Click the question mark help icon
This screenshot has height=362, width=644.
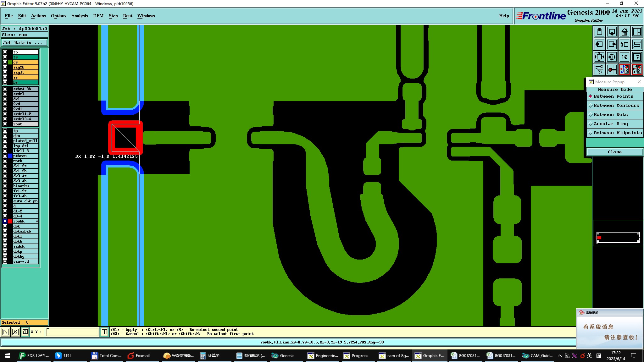(637, 57)
